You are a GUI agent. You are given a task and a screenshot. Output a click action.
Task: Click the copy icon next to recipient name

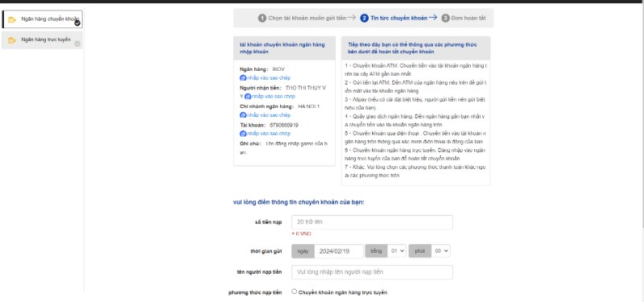click(248, 97)
